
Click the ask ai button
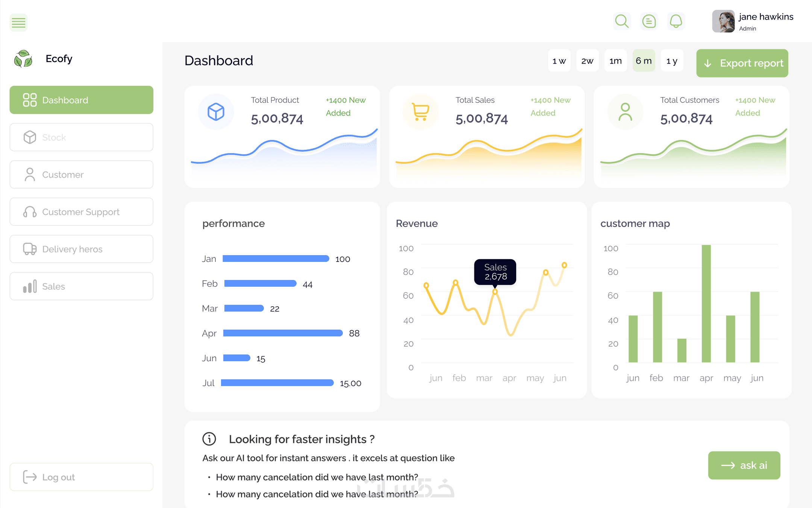click(744, 465)
